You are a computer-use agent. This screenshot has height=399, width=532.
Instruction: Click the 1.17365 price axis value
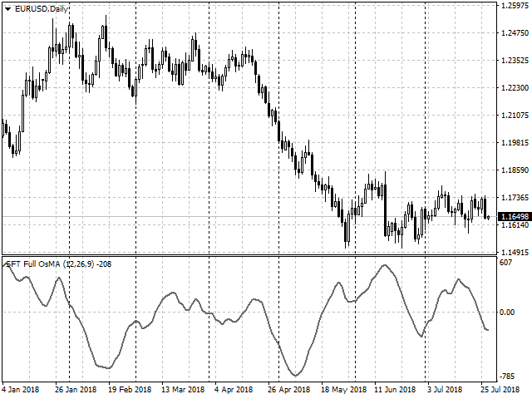click(x=515, y=198)
